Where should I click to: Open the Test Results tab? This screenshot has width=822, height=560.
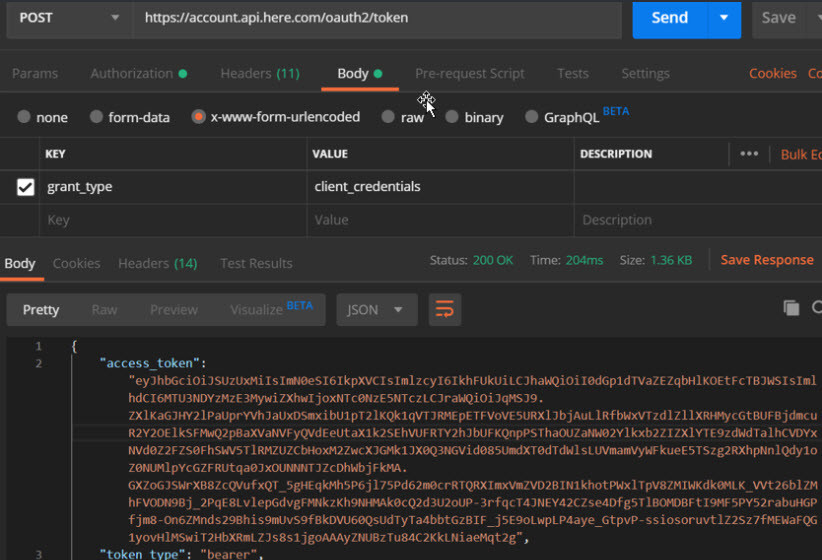256,263
